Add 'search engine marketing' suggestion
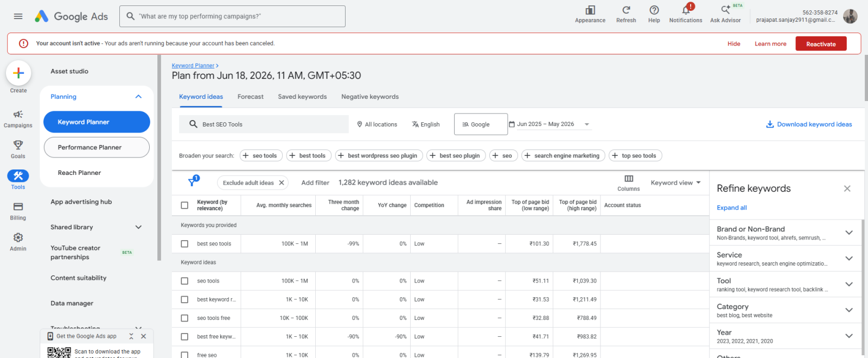This screenshot has height=358, width=868. (563, 155)
